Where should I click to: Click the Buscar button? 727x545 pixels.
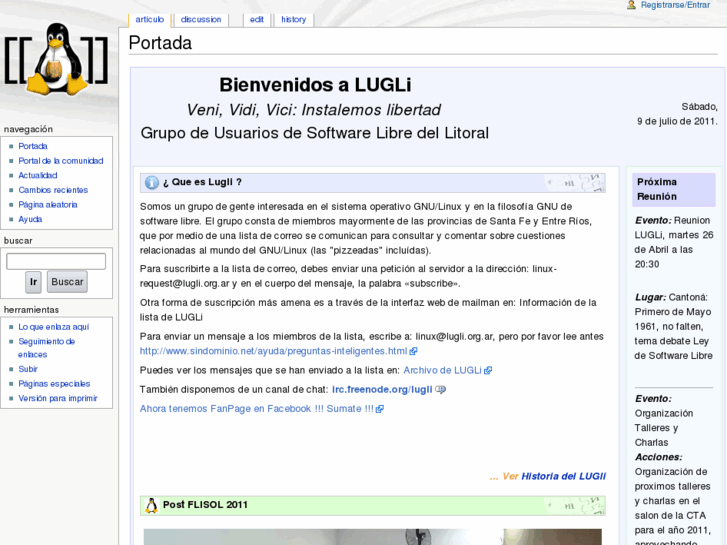tap(67, 282)
